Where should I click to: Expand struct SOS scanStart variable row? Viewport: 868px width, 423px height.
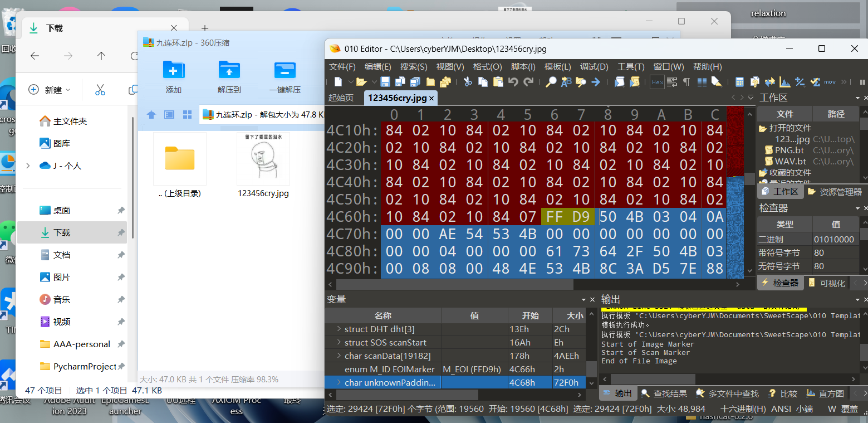(x=339, y=342)
